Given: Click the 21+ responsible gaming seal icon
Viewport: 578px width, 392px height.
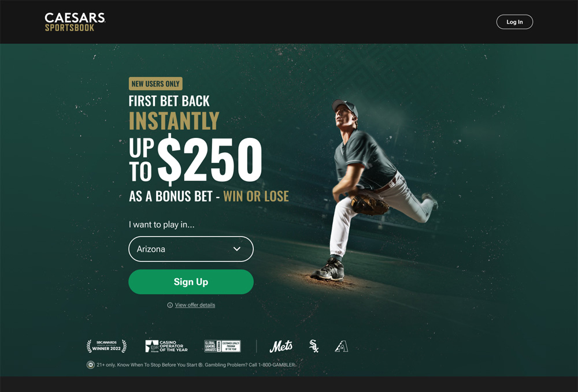Looking at the screenshot, I should click(90, 365).
